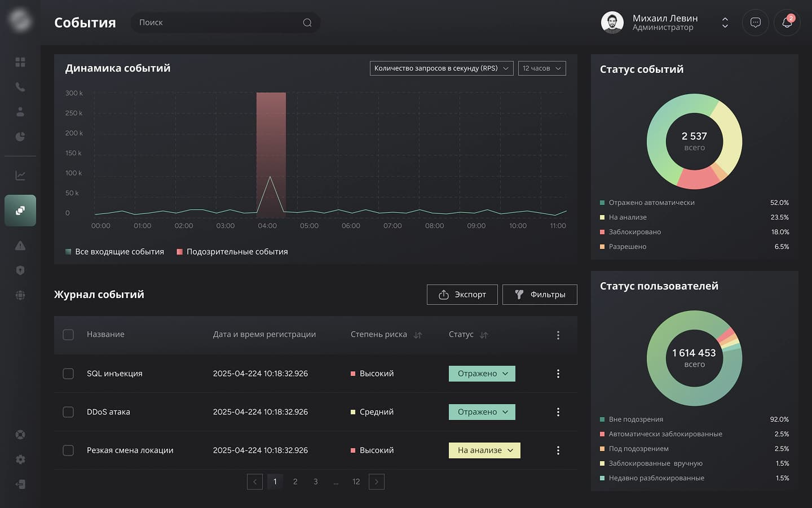Image resolution: width=812 pixels, height=508 pixels.
Task: Click the Экспорт button
Action: pos(462,295)
